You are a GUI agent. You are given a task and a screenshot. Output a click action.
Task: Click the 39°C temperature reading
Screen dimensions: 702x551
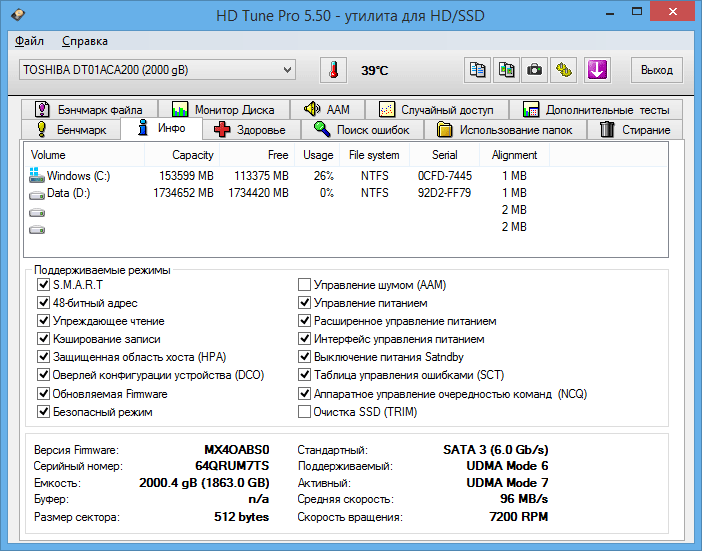(375, 70)
